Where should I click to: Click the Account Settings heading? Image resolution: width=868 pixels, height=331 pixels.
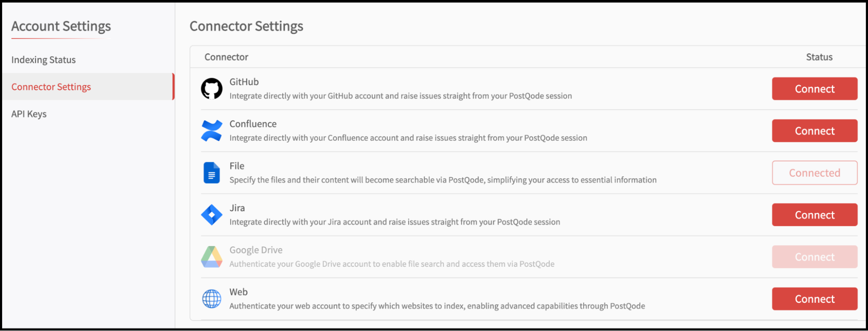point(61,26)
